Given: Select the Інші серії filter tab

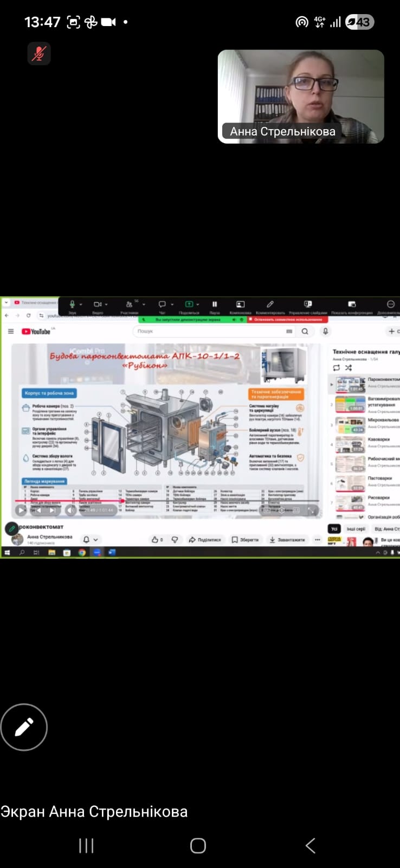Looking at the screenshot, I should click(356, 529).
